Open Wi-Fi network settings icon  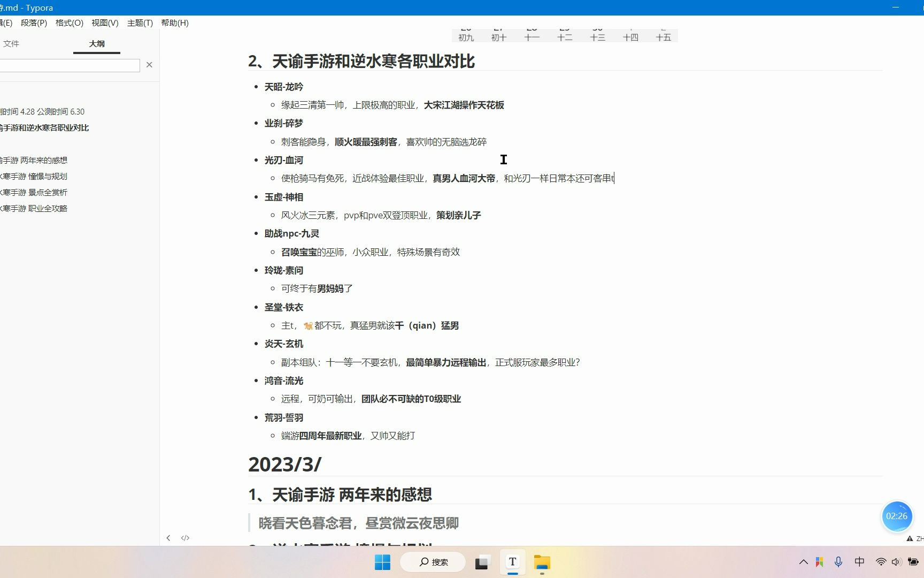click(x=880, y=562)
